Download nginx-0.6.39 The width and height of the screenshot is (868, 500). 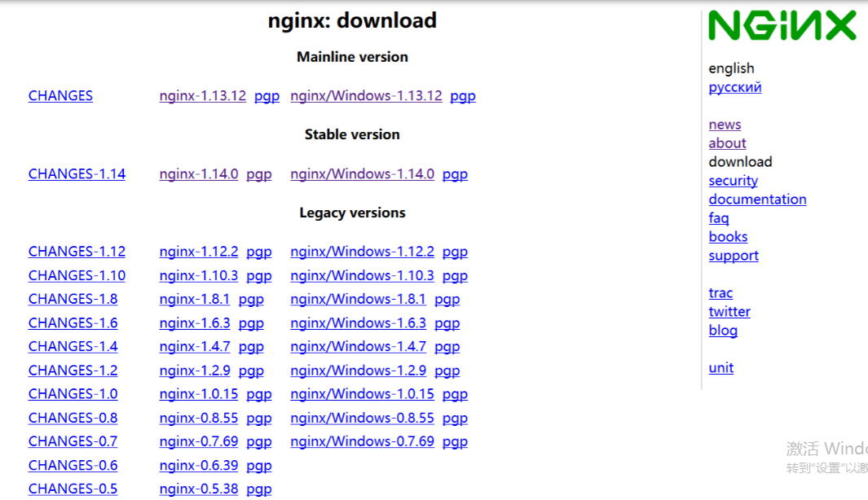point(199,465)
